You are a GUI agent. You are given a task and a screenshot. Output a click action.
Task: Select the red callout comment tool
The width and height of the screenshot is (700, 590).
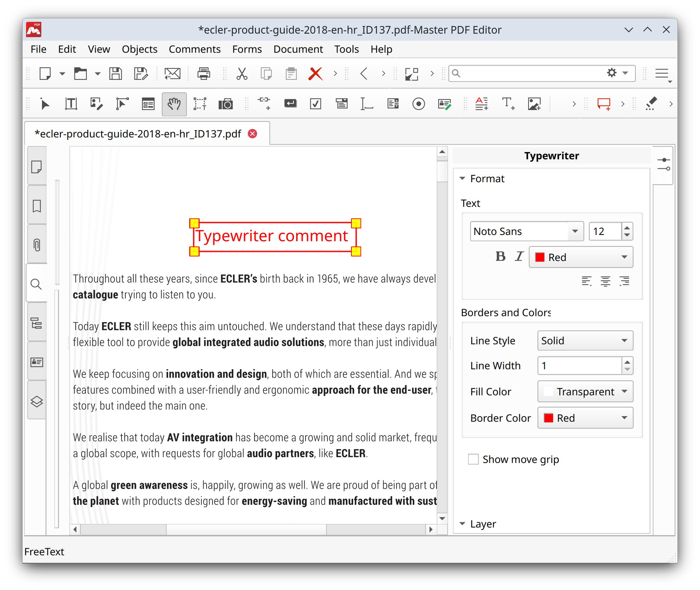(x=604, y=104)
